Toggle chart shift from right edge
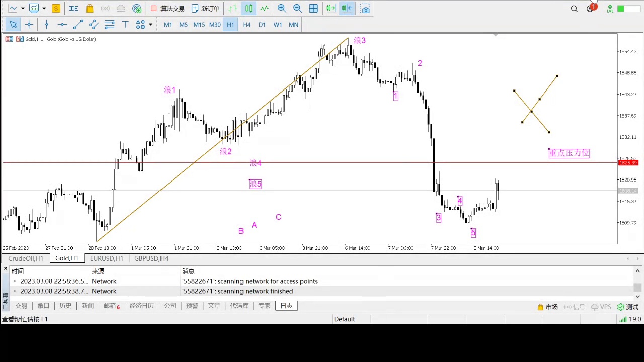Image resolution: width=644 pixels, height=362 pixels. (x=347, y=8)
